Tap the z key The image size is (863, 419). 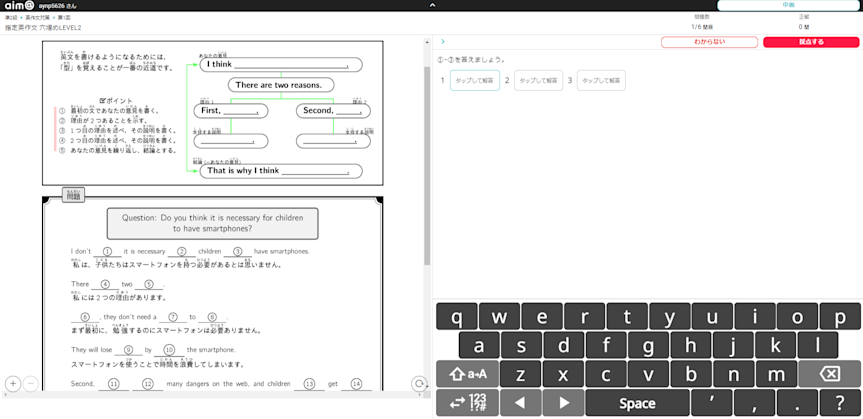tap(521, 374)
